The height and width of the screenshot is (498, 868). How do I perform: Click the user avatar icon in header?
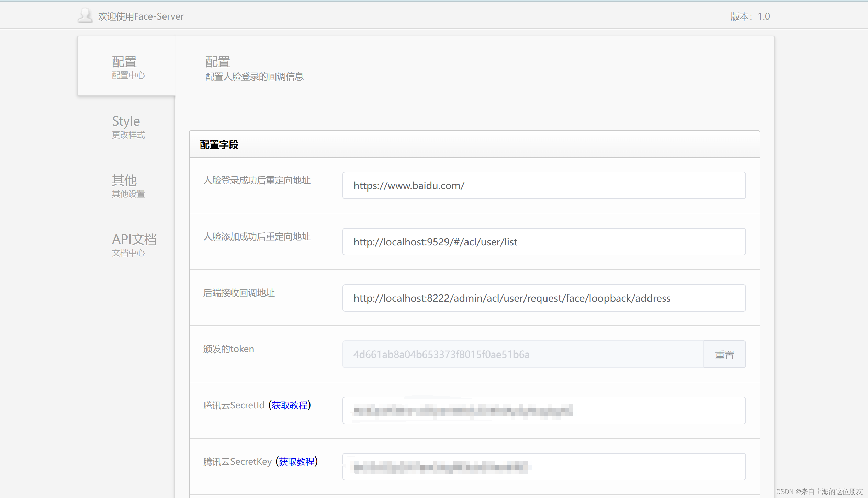85,16
